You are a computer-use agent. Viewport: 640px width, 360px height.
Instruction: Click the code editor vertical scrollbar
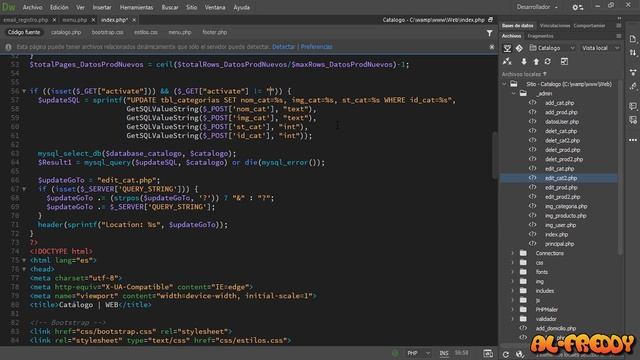point(495,155)
